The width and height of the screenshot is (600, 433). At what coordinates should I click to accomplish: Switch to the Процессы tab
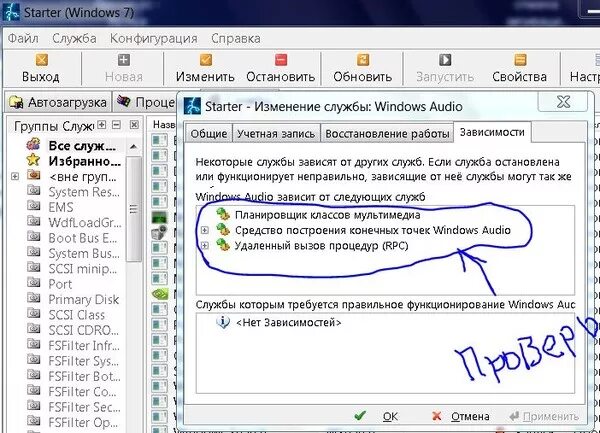coord(145,102)
